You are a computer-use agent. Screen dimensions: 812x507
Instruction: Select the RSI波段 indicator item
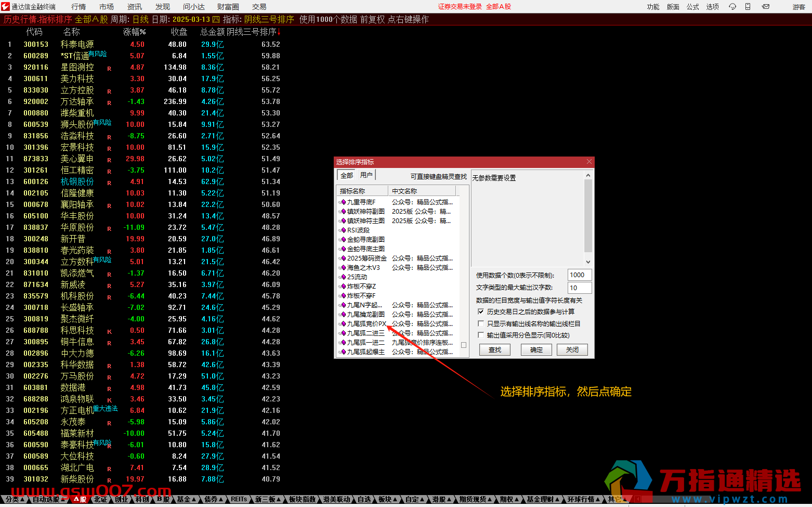358,230
